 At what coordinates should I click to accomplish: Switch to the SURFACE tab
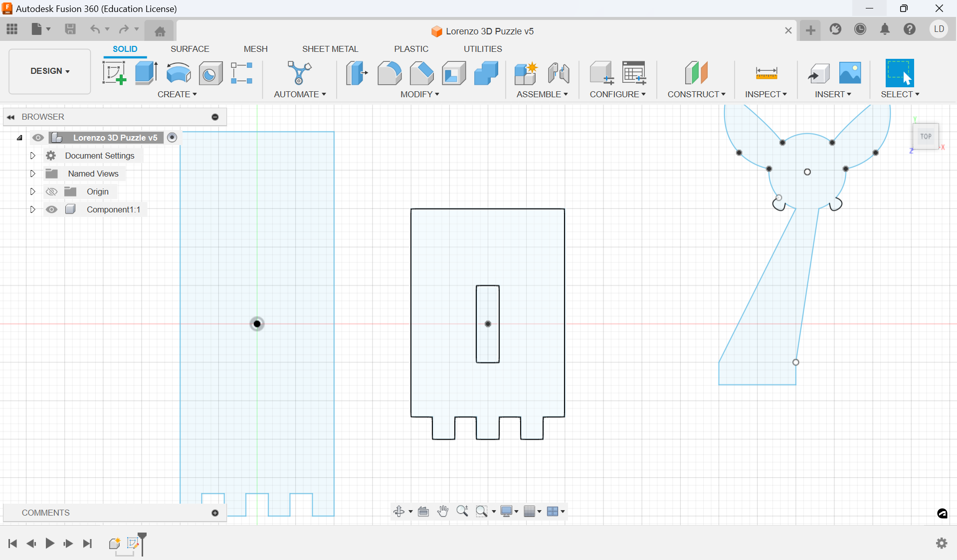point(190,49)
